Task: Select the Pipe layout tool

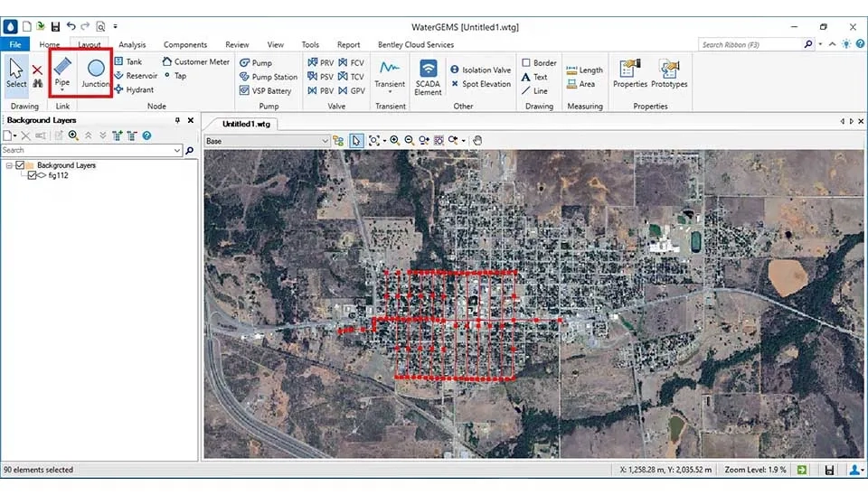Action: (62, 72)
